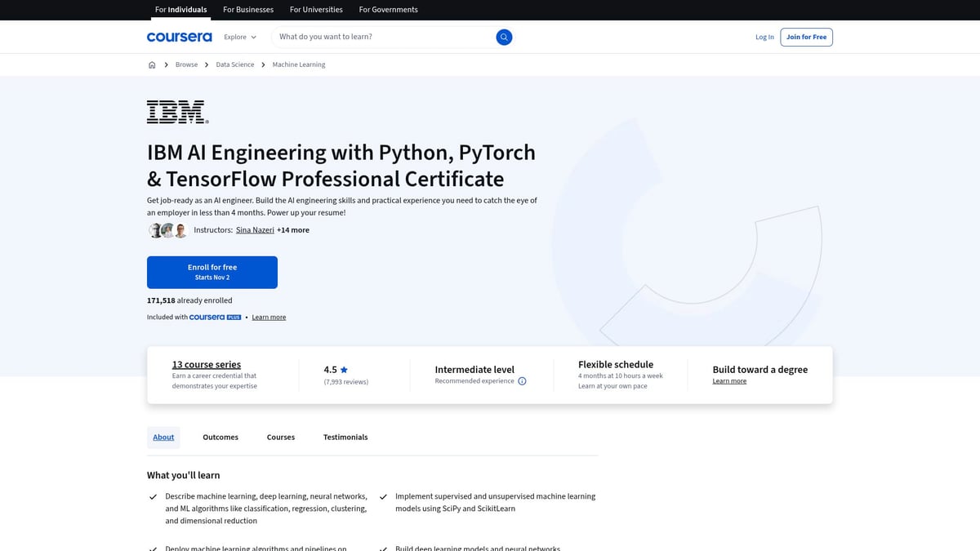The width and height of the screenshot is (980, 551).
Task: Show the '+14 more' instructors
Action: [293, 230]
